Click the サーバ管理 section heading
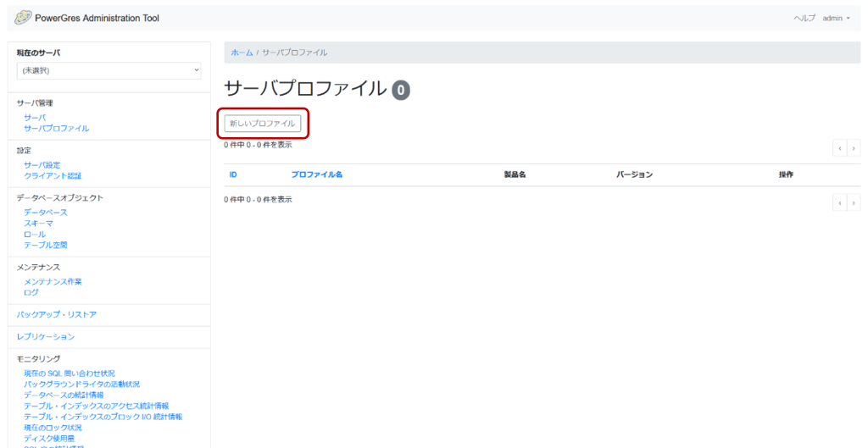 coord(35,103)
